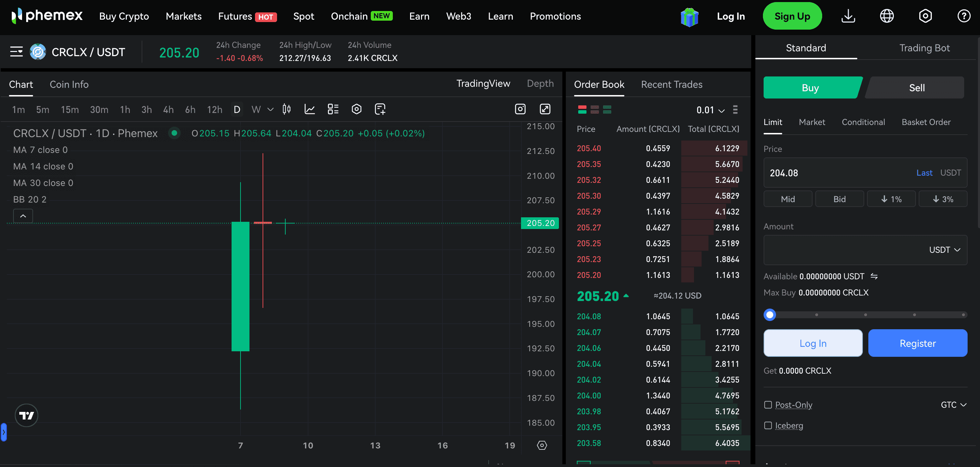This screenshot has height=467, width=980.
Task: Set price to Bid
Action: (840, 199)
